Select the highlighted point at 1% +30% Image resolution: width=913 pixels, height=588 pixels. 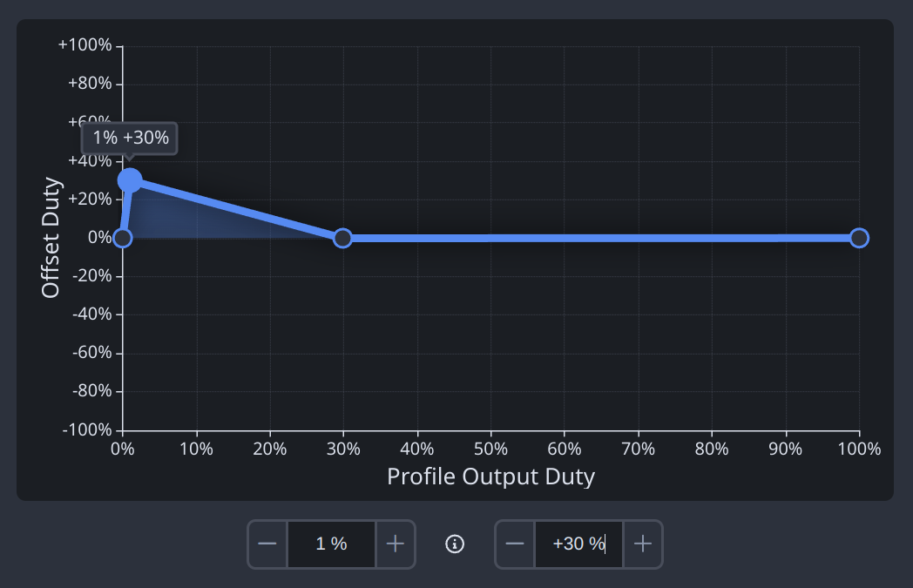(130, 180)
